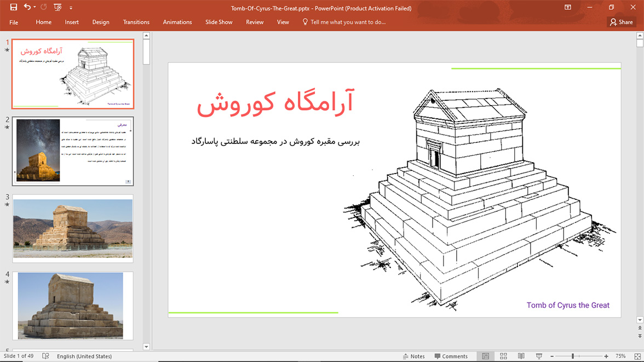The height and width of the screenshot is (362, 644).
Task: Toggle the Notes pane
Action: tap(413, 356)
